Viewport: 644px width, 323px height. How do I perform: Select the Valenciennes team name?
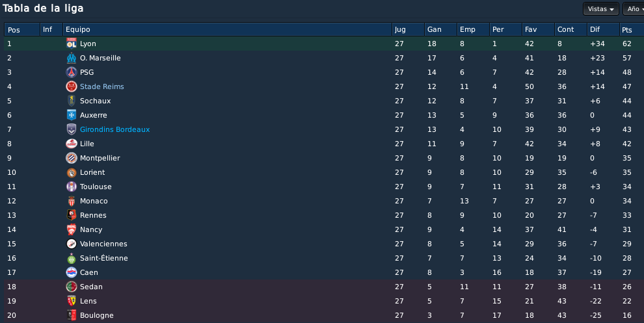coord(103,244)
